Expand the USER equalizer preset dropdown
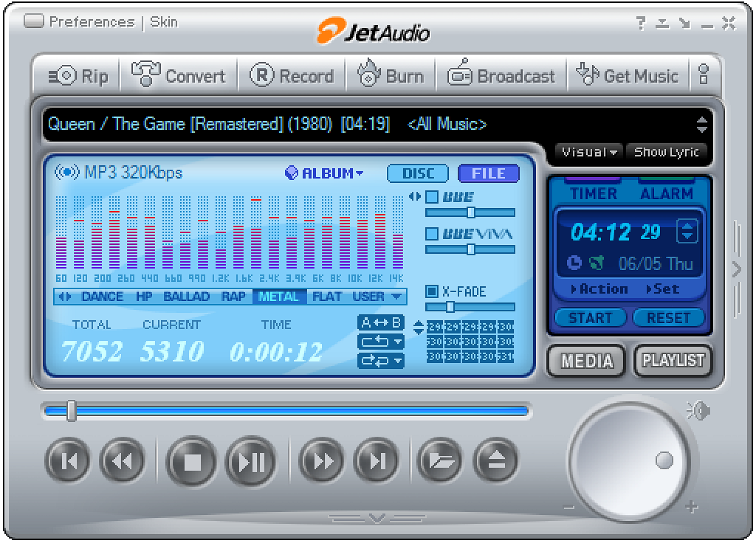 coord(397,297)
